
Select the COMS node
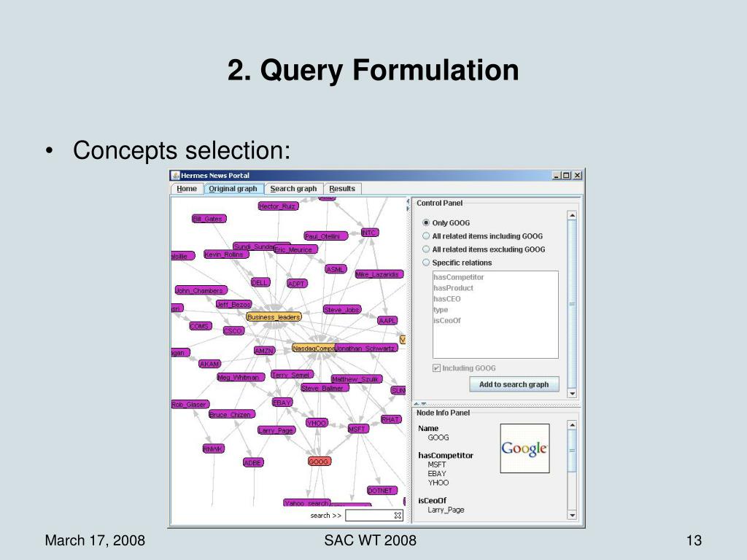(200, 326)
